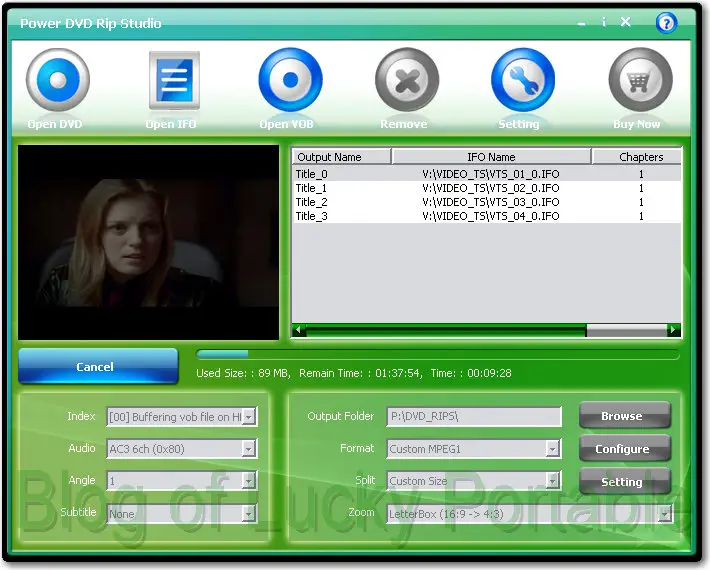
Task: Select the Title_2 row
Action: (486, 202)
